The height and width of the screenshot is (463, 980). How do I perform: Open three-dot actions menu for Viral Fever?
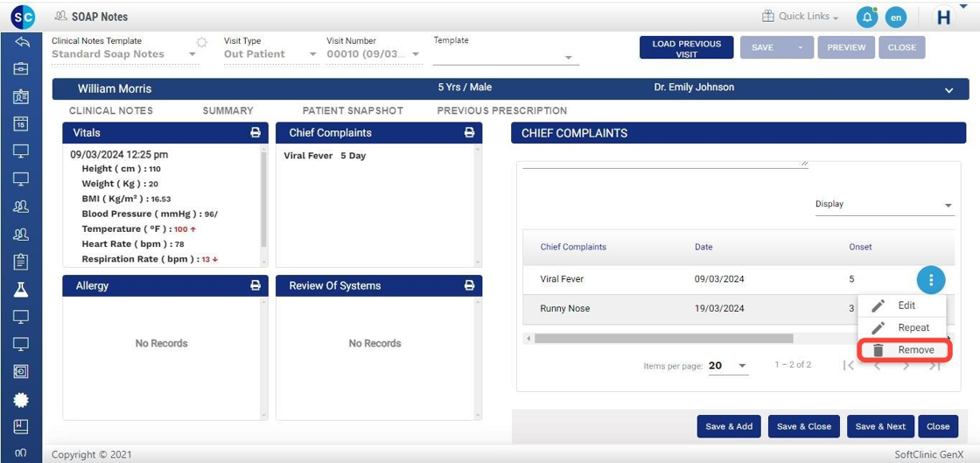[x=931, y=280]
